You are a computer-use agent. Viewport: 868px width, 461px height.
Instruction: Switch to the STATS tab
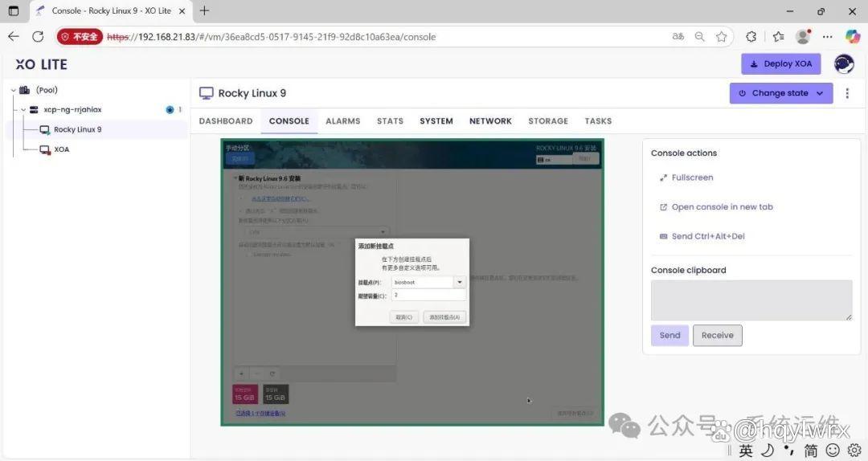[x=391, y=120]
